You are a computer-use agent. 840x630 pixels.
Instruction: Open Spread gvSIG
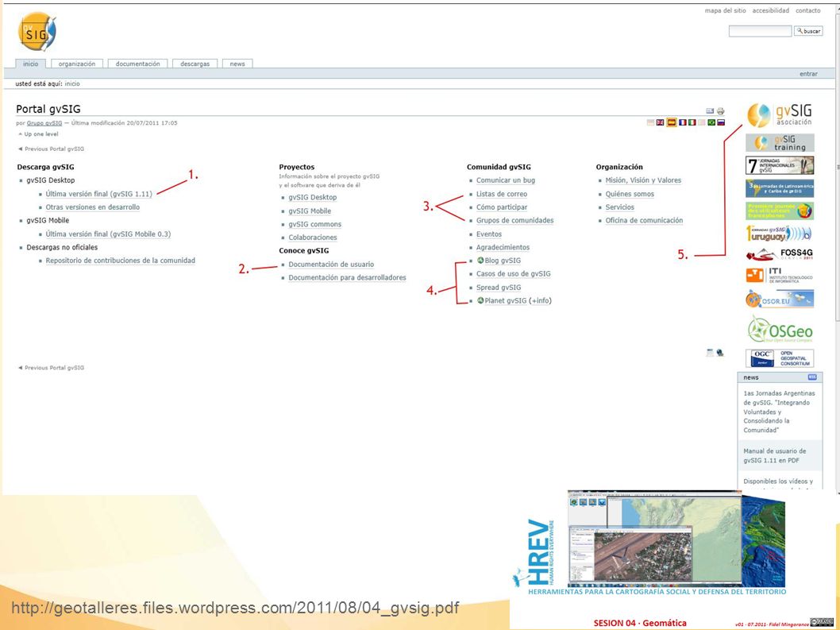click(x=499, y=288)
